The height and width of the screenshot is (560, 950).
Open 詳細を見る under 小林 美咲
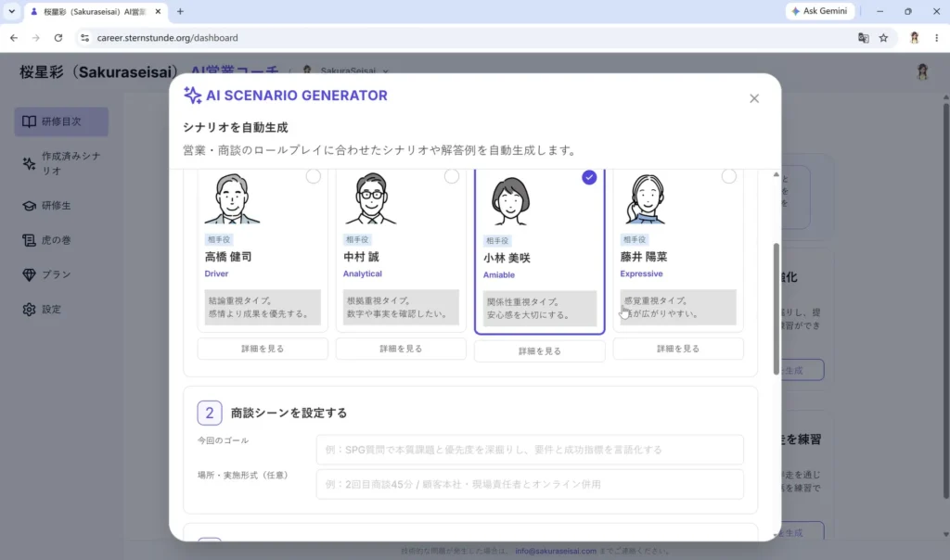click(x=539, y=351)
